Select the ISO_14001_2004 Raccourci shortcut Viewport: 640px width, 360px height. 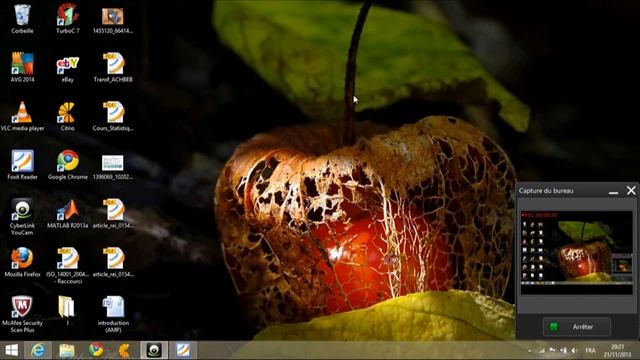[x=68, y=265]
